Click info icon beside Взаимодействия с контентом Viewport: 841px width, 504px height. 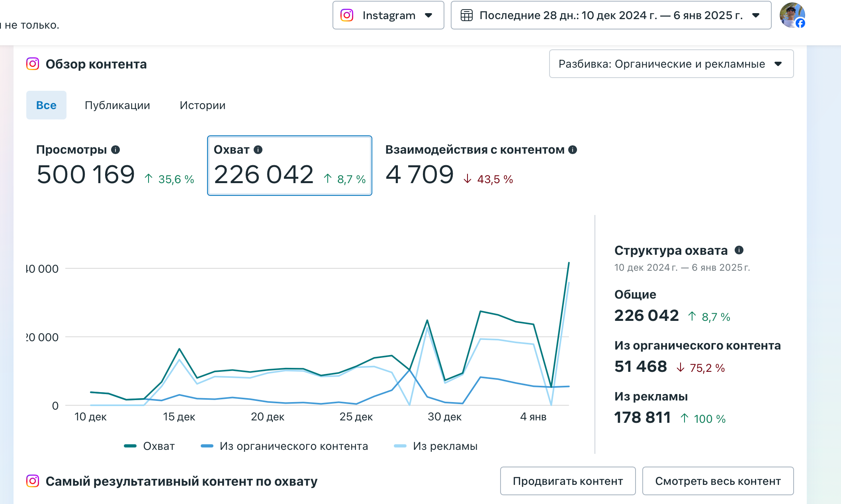pyautogui.click(x=573, y=150)
